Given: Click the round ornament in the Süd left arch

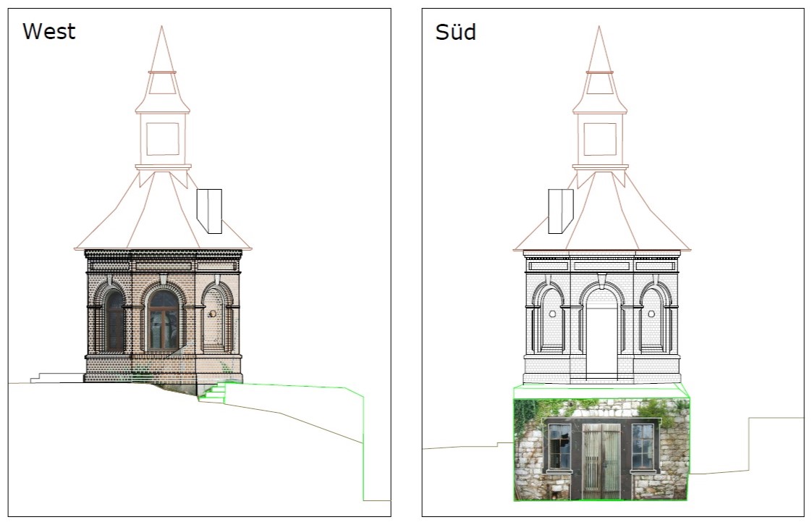Looking at the screenshot, I should [x=552, y=314].
